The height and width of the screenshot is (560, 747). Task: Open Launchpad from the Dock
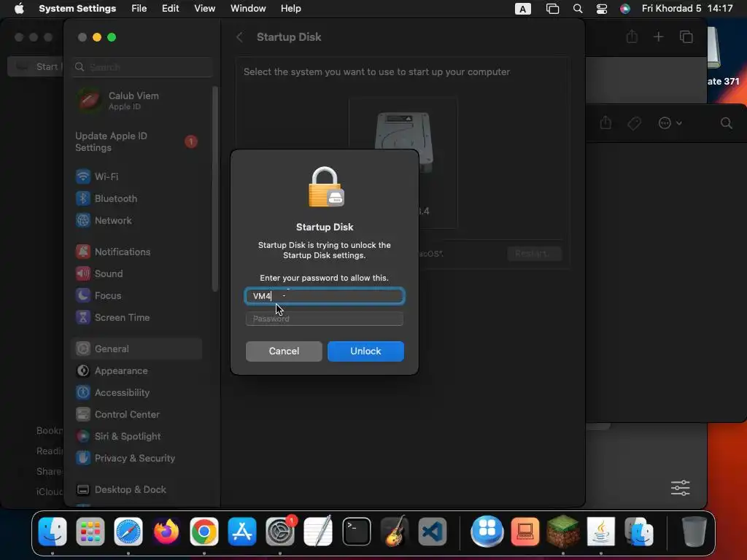pos(90,531)
